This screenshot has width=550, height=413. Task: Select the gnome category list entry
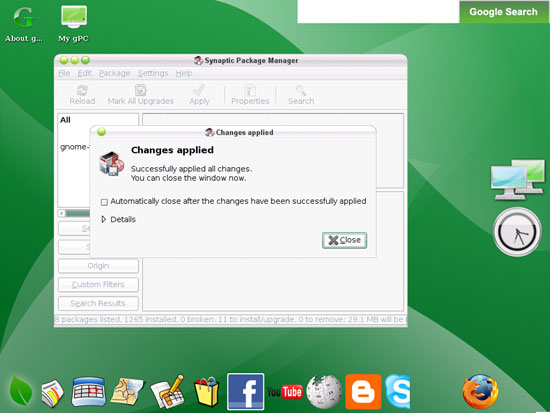[74, 147]
